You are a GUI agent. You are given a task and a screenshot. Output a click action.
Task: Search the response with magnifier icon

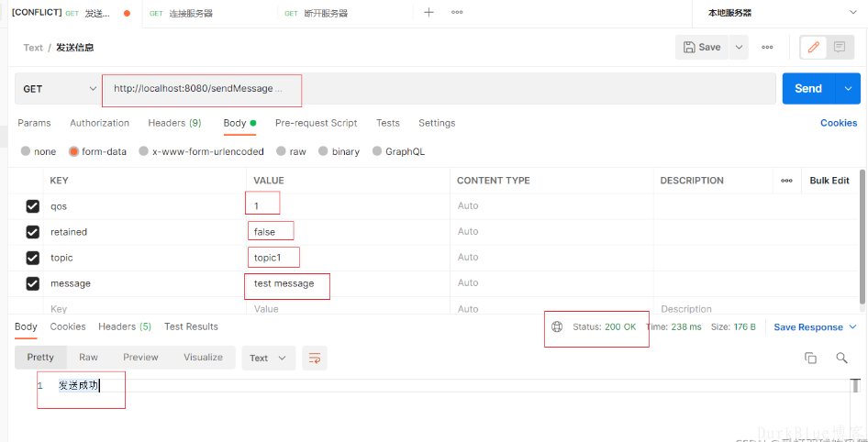click(x=841, y=358)
